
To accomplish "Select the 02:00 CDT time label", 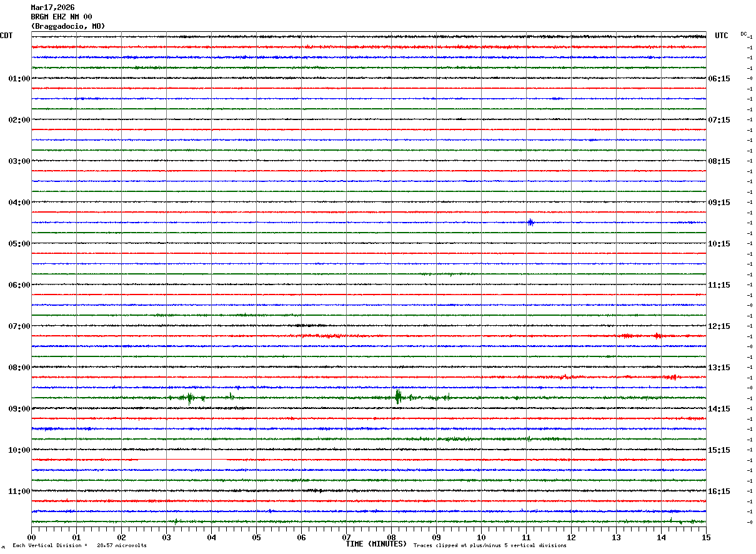I will pyautogui.click(x=19, y=119).
